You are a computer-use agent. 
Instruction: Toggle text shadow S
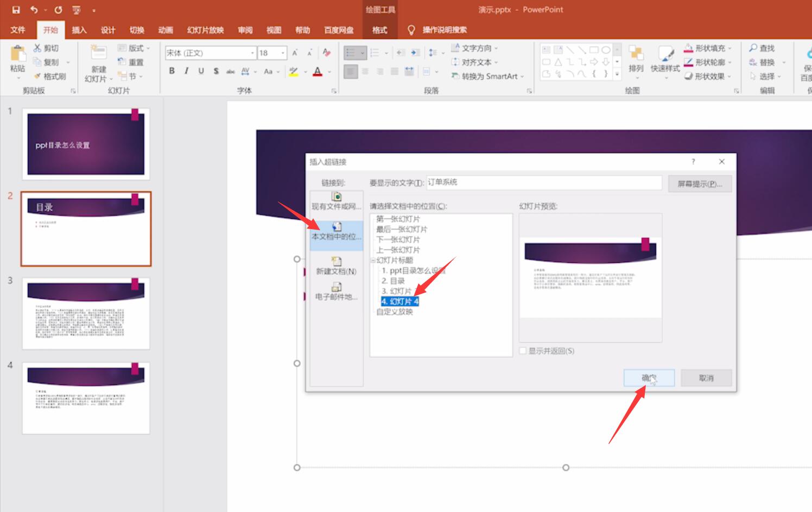(x=216, y=71)
